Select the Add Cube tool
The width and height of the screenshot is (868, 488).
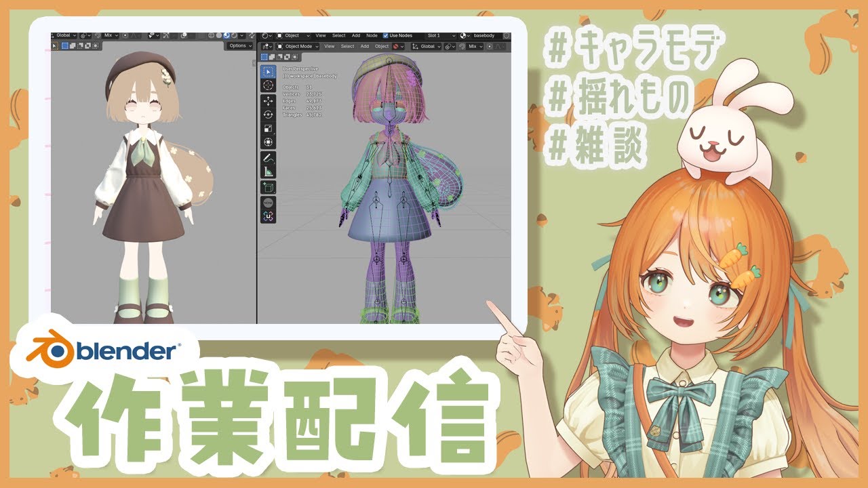pos(269,186)
